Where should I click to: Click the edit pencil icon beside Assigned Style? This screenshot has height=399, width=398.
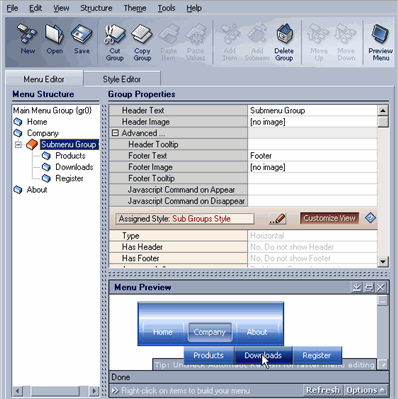[x=277, y=219]
